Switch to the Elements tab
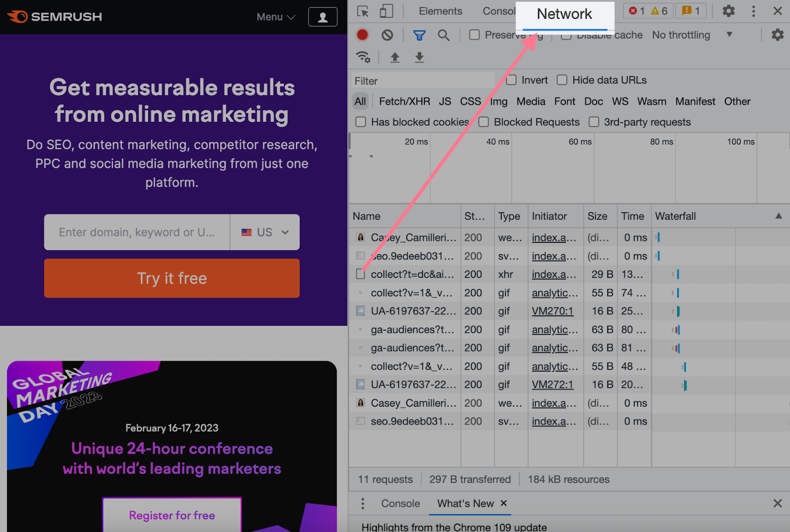Image resolution: width=790 pixels, height=532 pixels. coord(440,11)
